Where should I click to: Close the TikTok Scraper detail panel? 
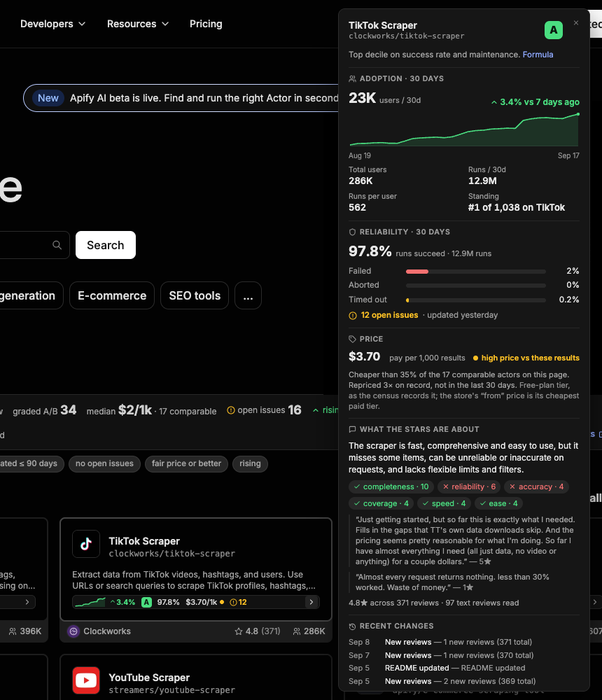point(576,23)
